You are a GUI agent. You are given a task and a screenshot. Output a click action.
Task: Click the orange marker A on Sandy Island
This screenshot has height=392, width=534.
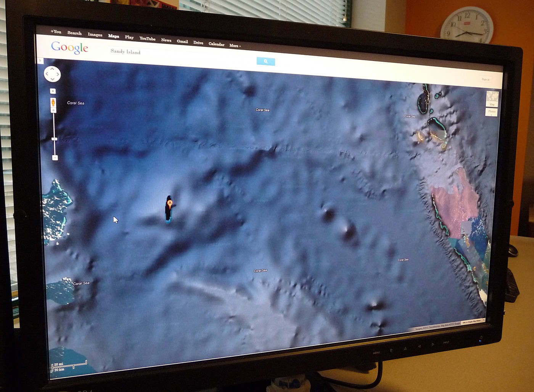(x=170, y=203)
